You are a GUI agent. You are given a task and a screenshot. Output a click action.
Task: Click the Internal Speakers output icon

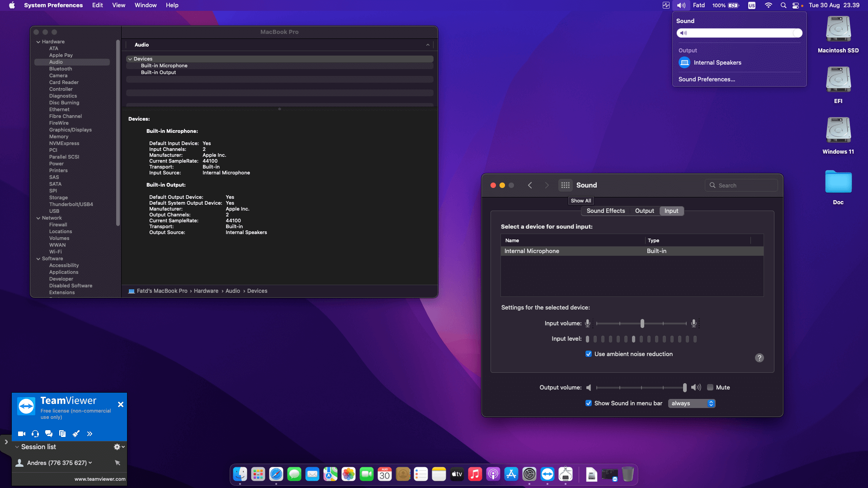pyautogui.click(x=684, y=63)
